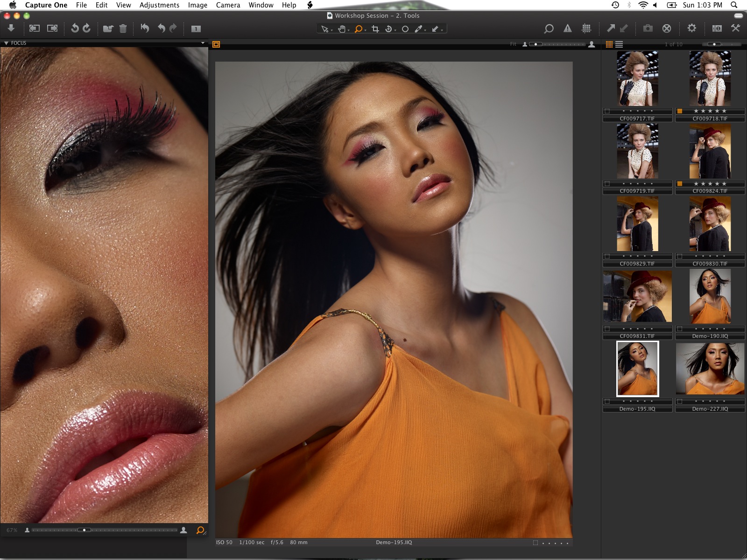Open Capture One preferences gear icon
This screenshot has width=747, height=560.
click(x=691, y=28)
